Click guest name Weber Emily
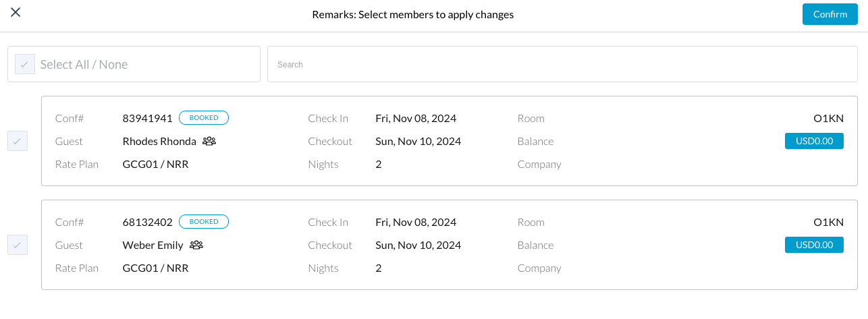868x319 pixels. tap(153, 245)
